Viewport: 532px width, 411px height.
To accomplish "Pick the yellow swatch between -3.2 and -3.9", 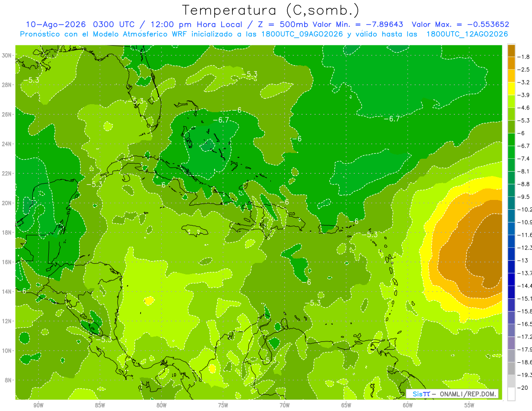I will click(x=511, y=89).
